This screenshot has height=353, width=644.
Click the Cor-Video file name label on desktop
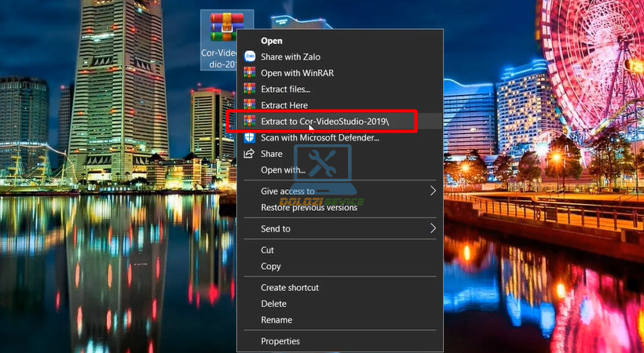pos(219,59)
